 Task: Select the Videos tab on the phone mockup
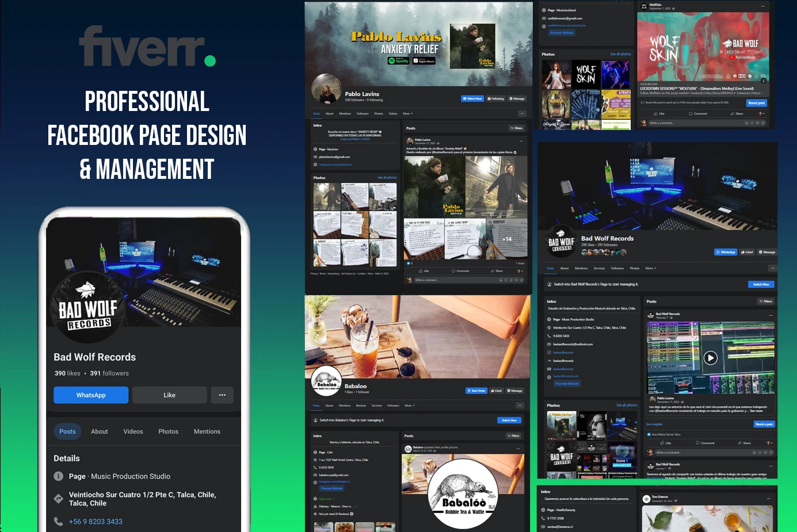133,431
